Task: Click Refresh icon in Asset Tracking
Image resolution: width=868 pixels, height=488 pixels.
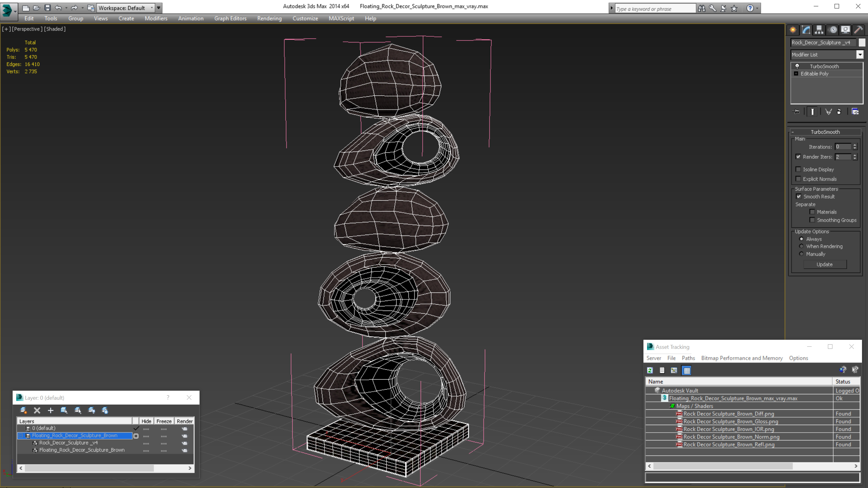Action: [650, 370]
